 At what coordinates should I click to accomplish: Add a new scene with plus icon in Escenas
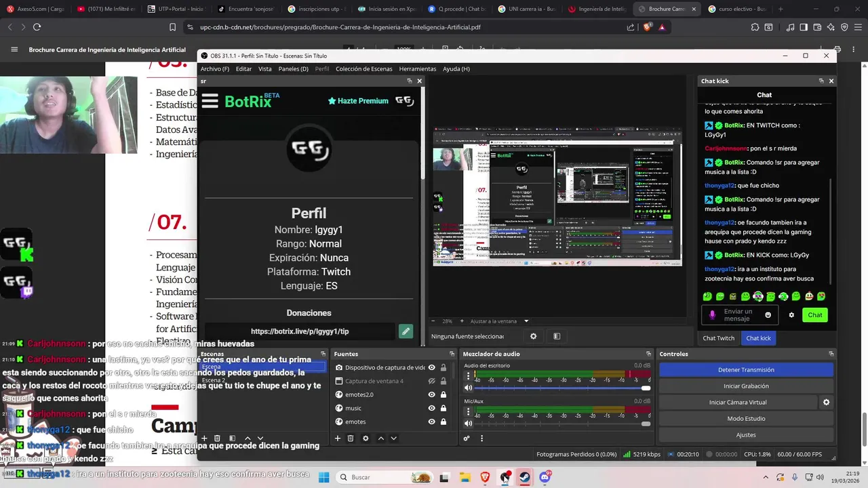(204, 439)
